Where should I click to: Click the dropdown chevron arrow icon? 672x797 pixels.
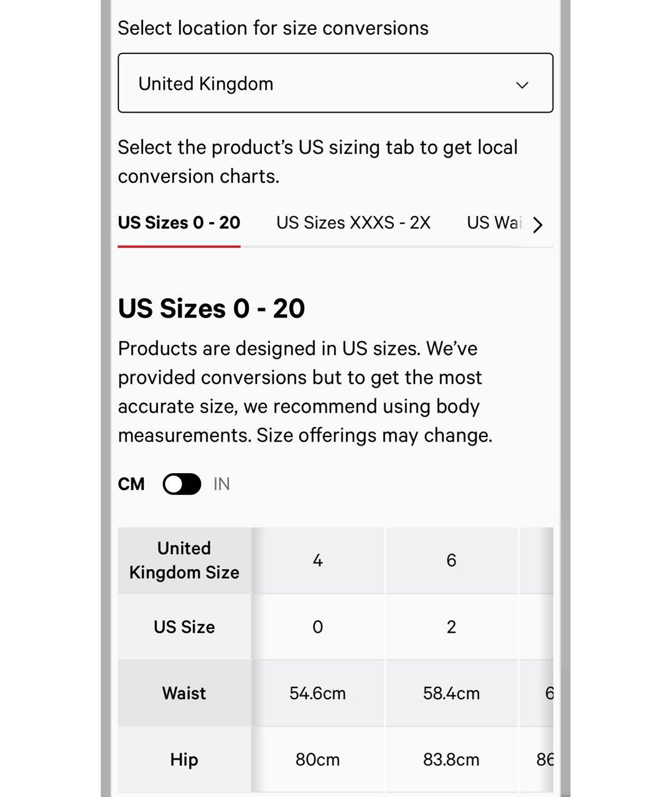pos(522,85)
